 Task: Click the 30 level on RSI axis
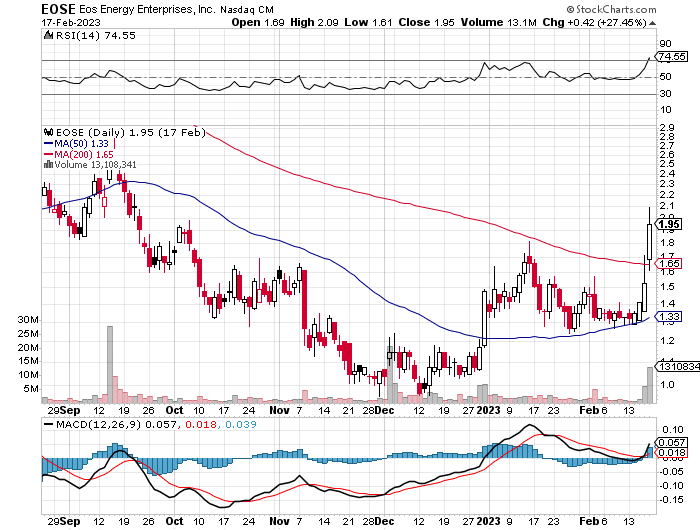point(665,93)
